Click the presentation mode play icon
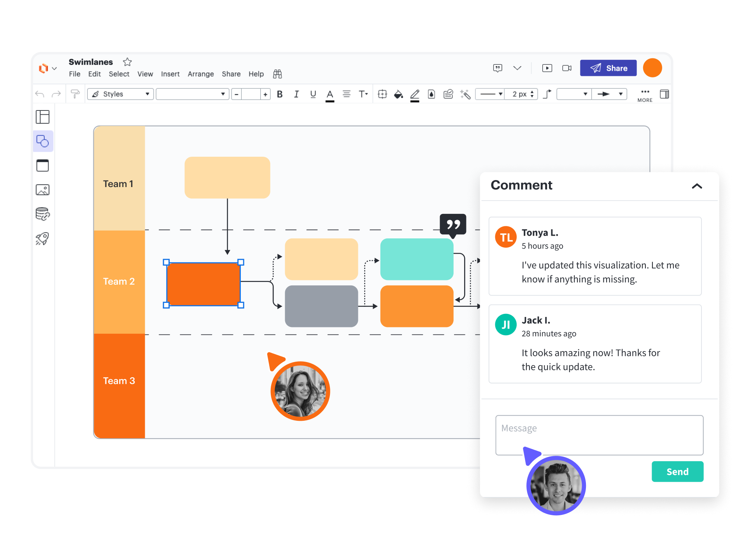This screenshot has height=560, width=747. (x=547, y=68)
